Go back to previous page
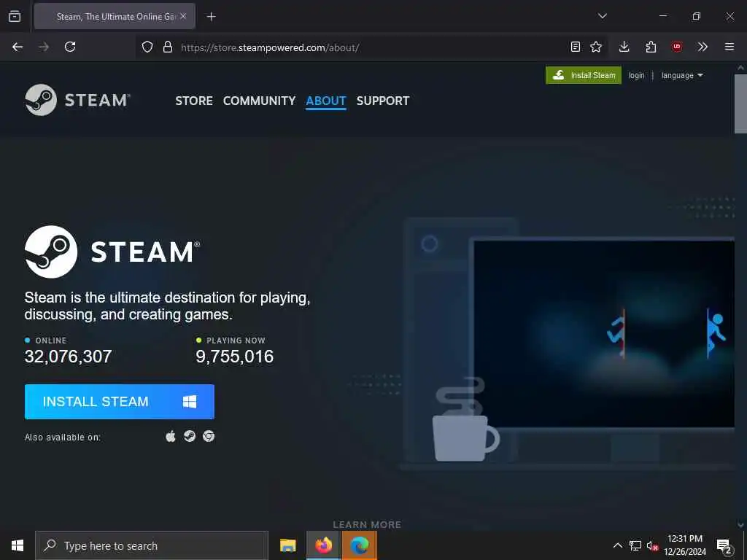The image size is (747, 560). [18, 47]
